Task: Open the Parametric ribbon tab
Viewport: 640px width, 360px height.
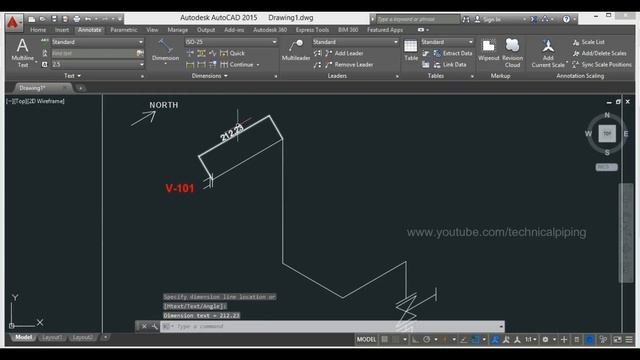Action: [124, 30]
